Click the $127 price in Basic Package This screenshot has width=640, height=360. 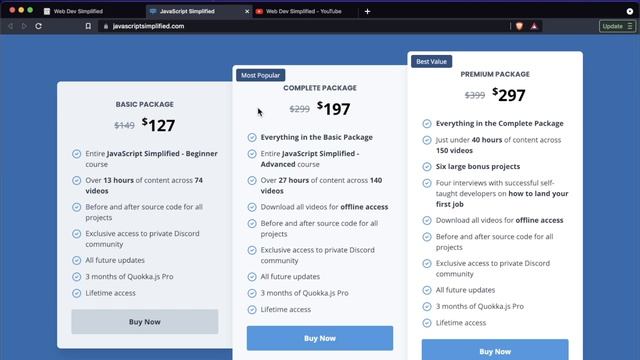point(158,125)
